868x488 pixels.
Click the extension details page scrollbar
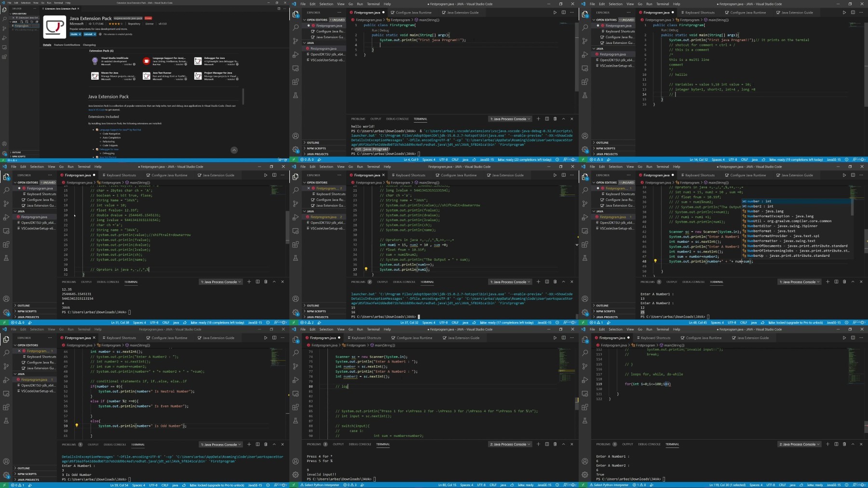click(243, 97)
